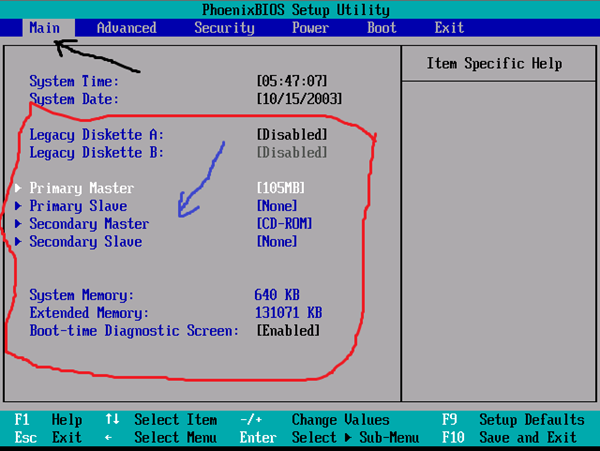Select the Boot menu tab
600x451 pixels.
pyautogui.click(x=382, y=28)
